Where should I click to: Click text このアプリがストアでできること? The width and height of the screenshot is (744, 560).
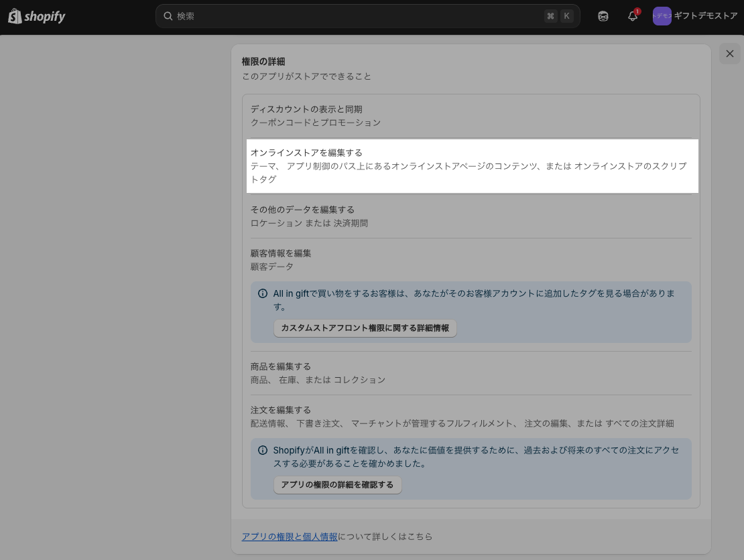pyautogui.click(x=306, y=76)
